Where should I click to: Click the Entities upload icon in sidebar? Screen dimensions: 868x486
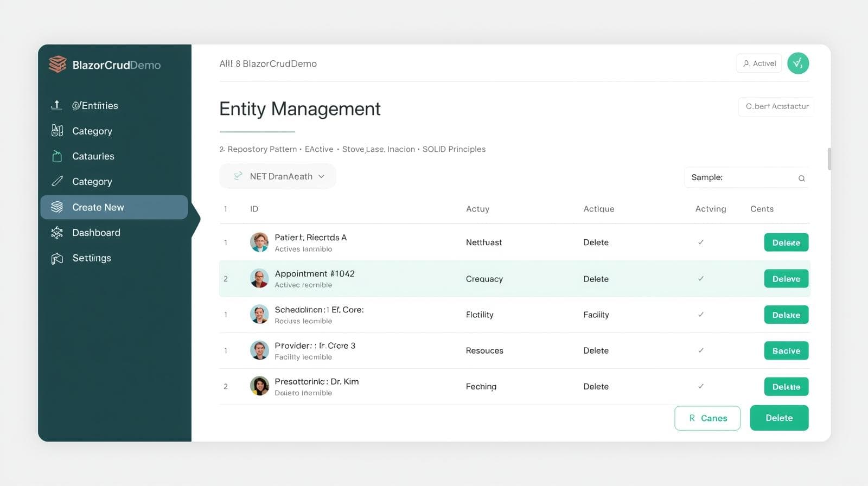tap(56, 105)
